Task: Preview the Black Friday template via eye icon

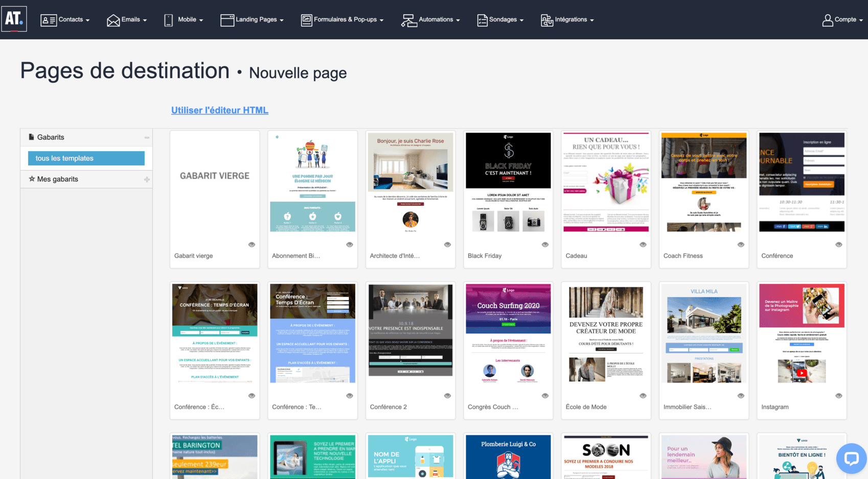Action: pyautogui.click(x=545, y=245)
